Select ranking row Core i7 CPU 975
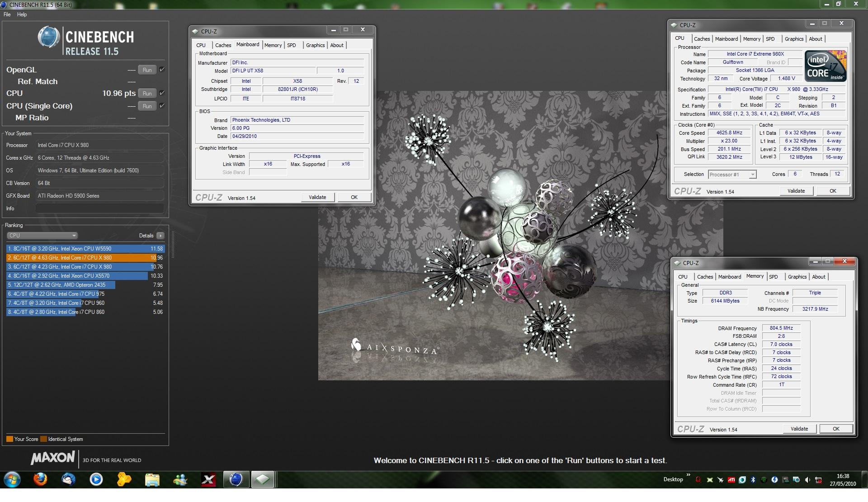Screen dimensions: 868x502 pyautogui.click(x=85, y=294)
